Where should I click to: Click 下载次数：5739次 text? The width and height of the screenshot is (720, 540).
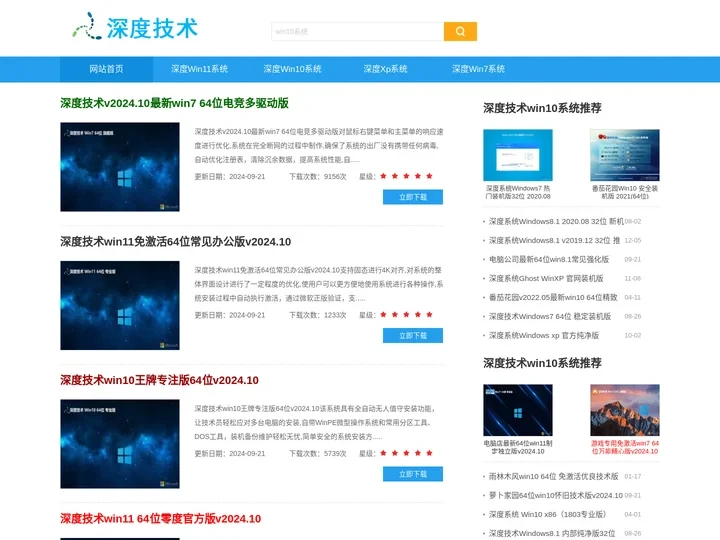pos(318,453)
